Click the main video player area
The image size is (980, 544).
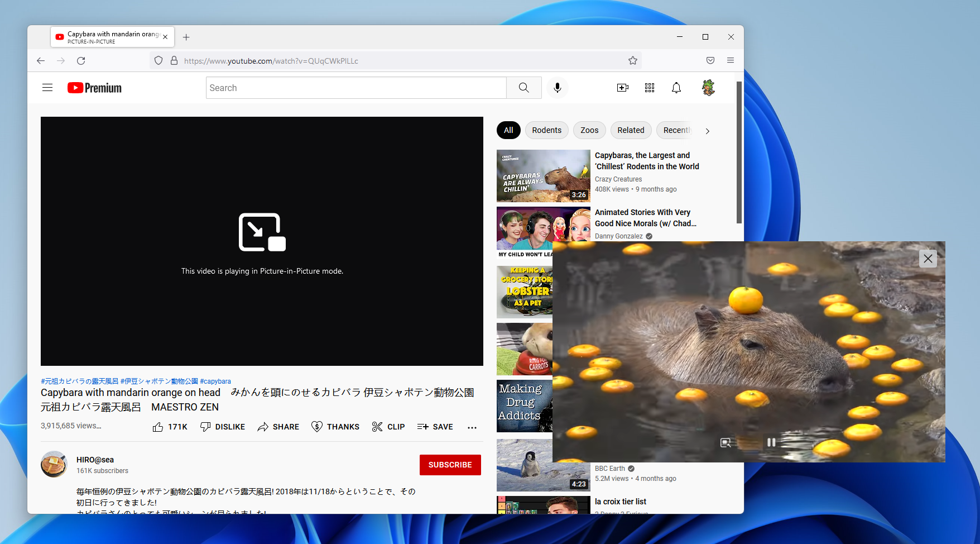pyautogui.click(x=262, y=241)
